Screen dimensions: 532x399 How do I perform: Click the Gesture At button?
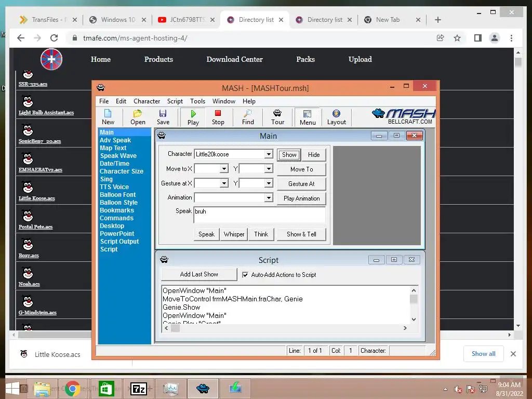302,184
